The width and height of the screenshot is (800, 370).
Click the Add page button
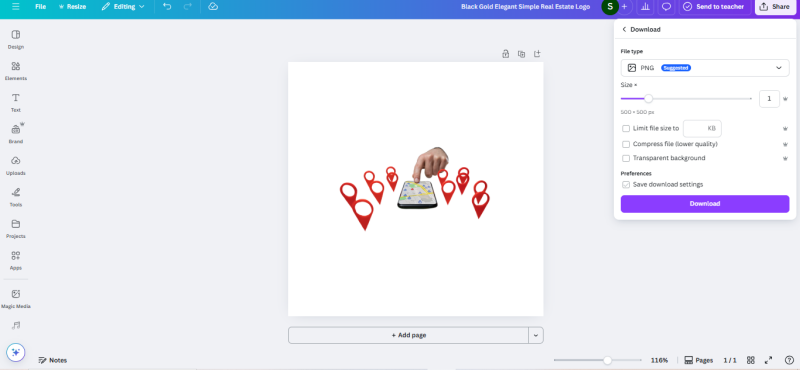coord(408,335)
